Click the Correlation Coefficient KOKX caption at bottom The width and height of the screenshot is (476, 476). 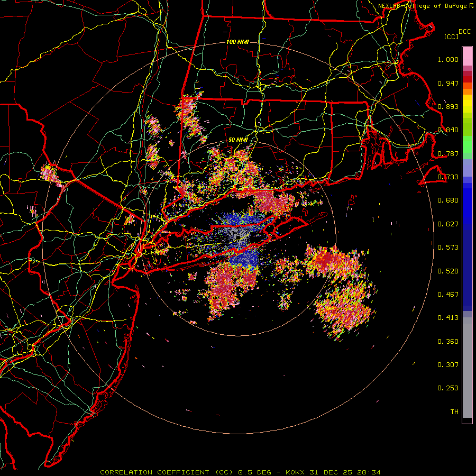(x=240, y=472)
